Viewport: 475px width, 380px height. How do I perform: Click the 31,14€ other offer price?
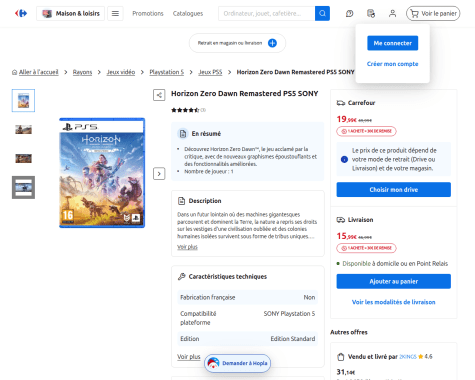(x=346, y=372)
